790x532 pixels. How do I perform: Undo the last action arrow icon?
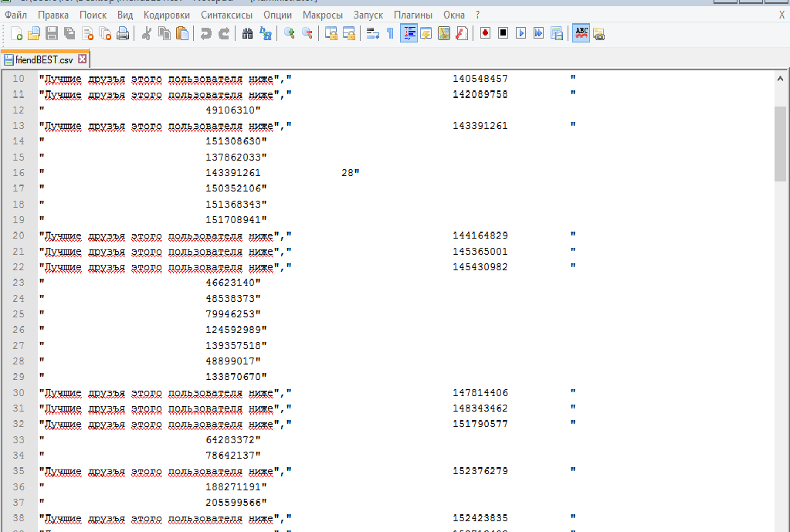point(205,34)
